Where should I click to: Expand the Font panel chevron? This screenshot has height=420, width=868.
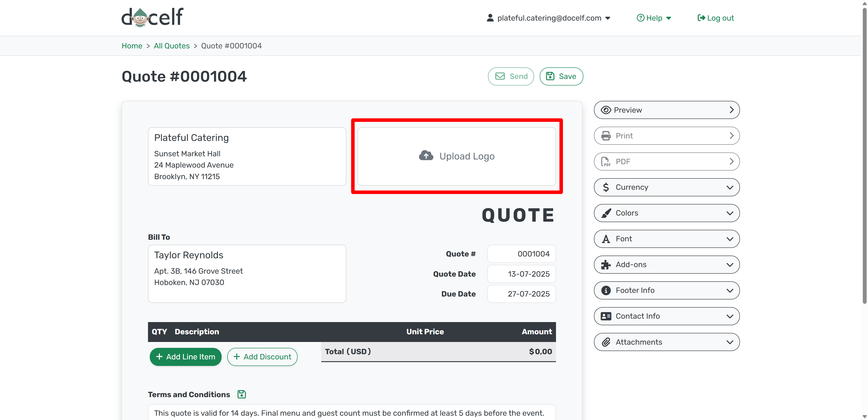(730, 239)
